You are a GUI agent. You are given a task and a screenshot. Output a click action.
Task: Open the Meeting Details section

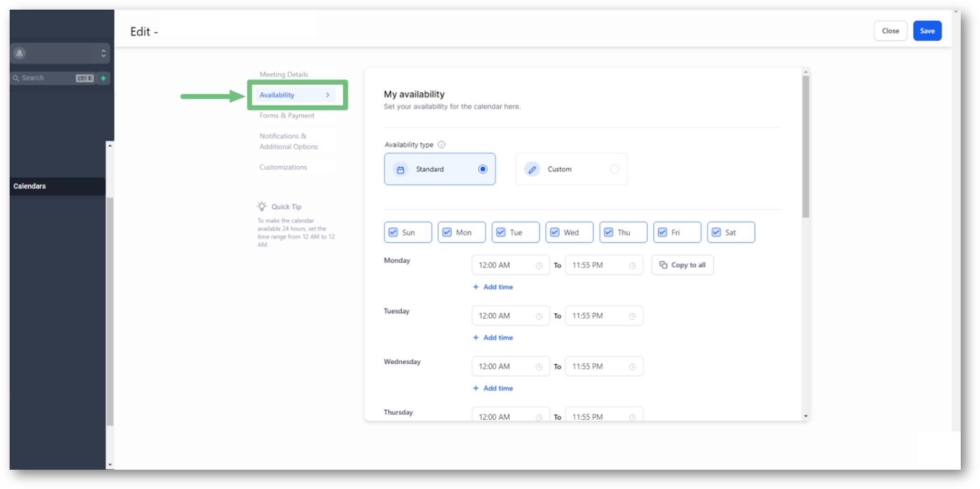coord(284,74)
